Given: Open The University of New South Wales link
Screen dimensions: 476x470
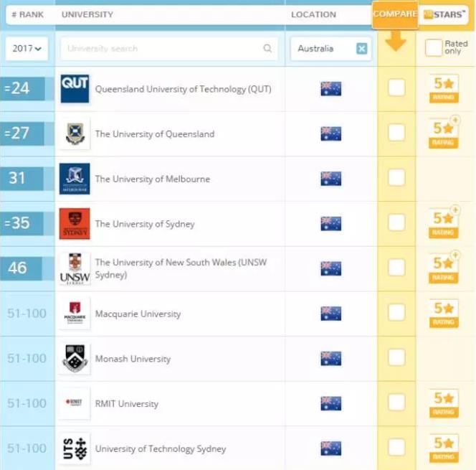Looking at the screenshot, I should (x=181, y=268).
